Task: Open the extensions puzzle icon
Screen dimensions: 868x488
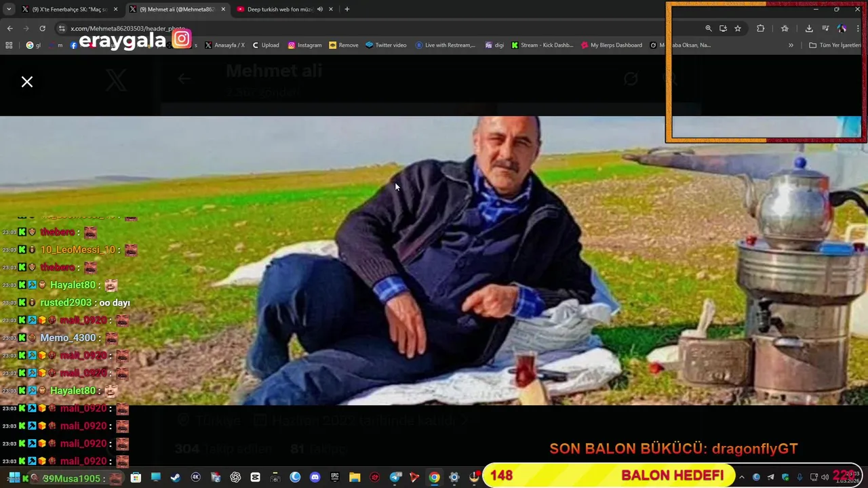Action: [760, 28]
